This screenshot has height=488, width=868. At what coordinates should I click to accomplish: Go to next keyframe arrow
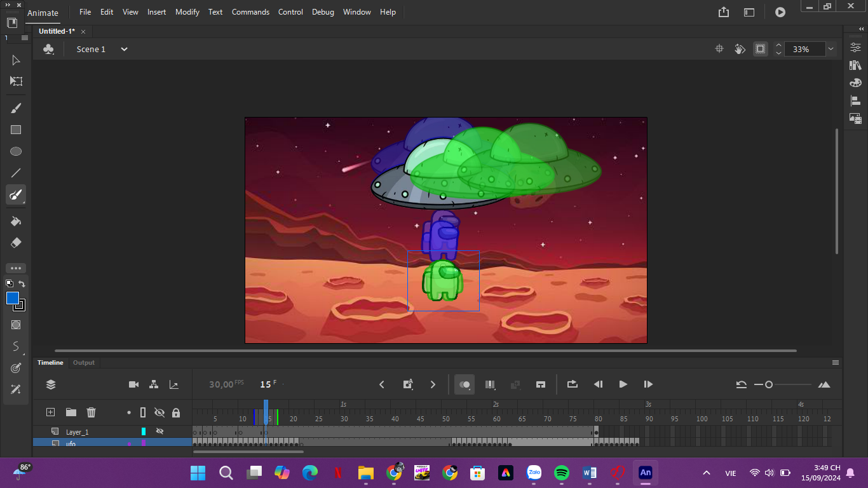433,384
